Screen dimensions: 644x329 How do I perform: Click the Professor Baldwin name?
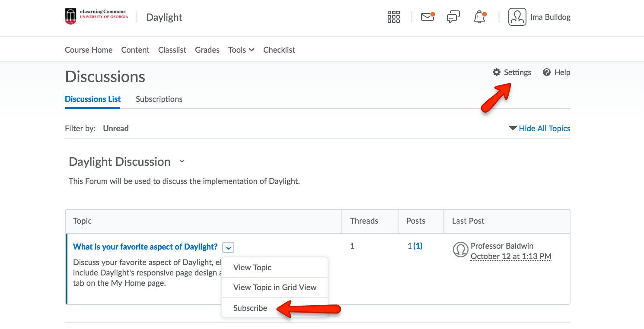click(x=502, y=246)
